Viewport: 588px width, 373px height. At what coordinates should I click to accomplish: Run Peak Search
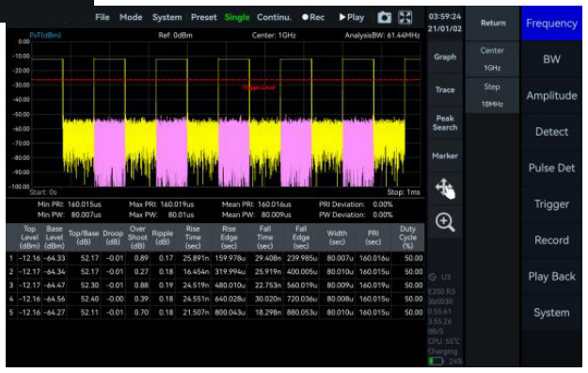pyautogui.click(x=445, y=122)
